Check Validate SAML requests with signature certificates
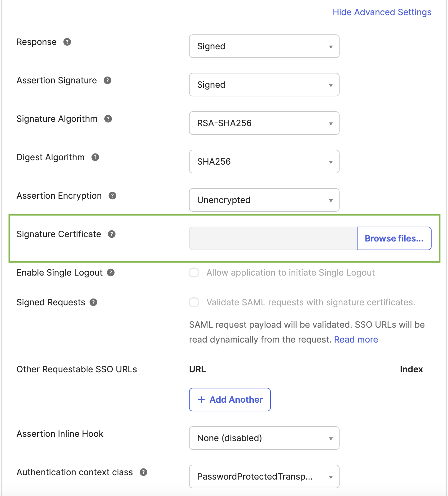The image size is (448, 496). point(194,302)
